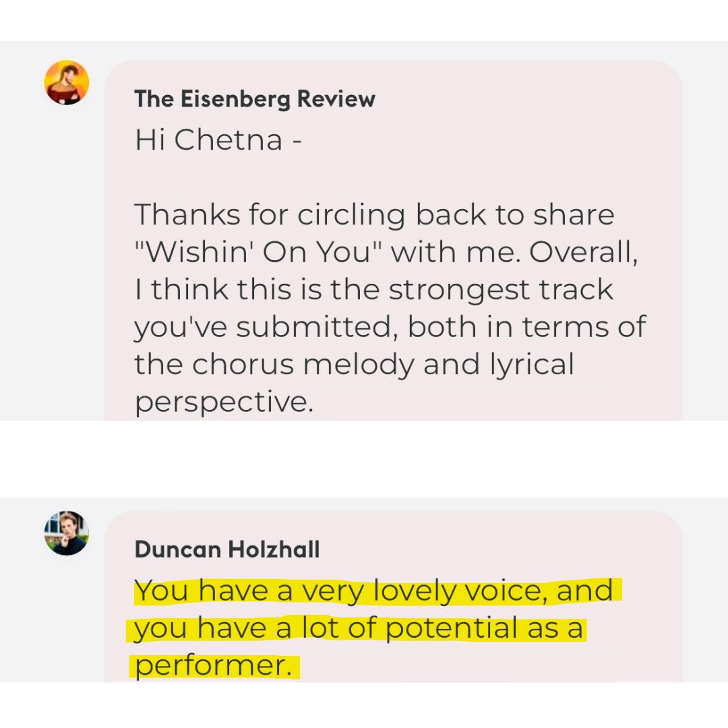Click the sender name Duncan Holzhall
The image size is (728, 728).
227,549
